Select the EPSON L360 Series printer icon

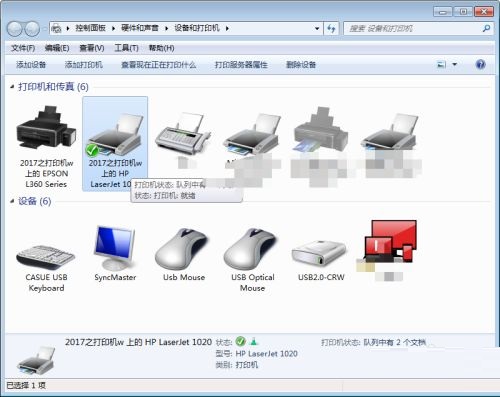(x=46, y=127)
